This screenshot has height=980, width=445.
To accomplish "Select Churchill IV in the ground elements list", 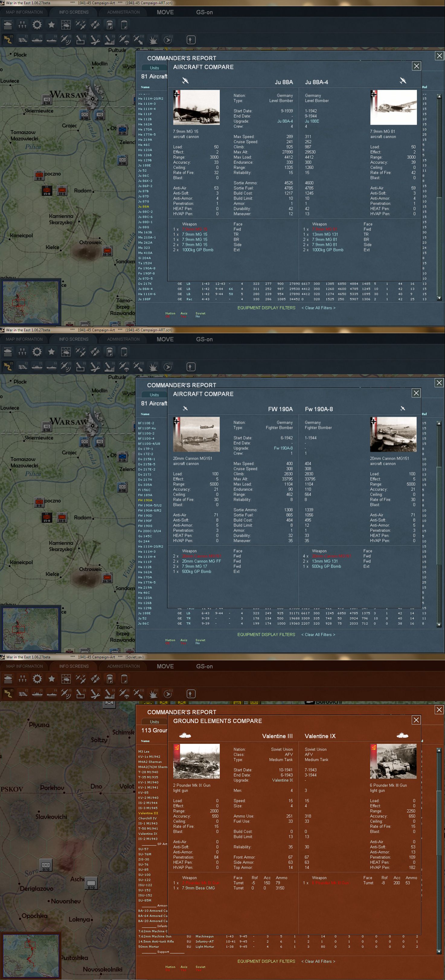I will (148, 818).
